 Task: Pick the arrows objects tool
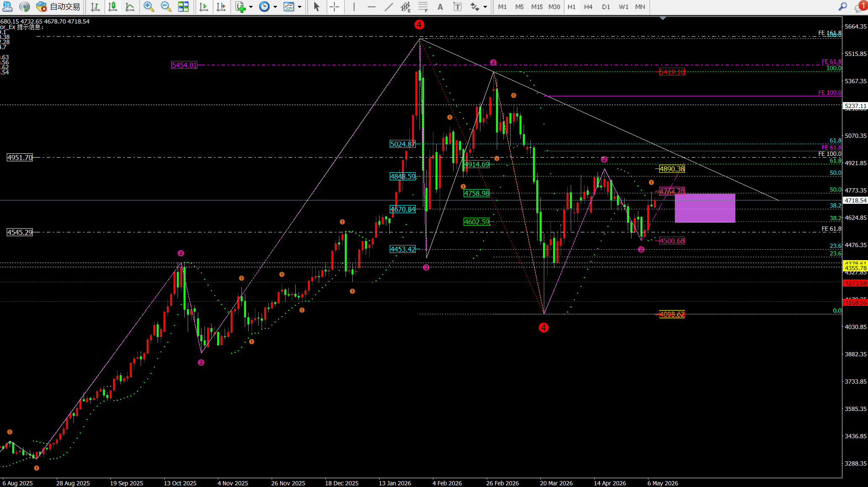coord(475,7)
